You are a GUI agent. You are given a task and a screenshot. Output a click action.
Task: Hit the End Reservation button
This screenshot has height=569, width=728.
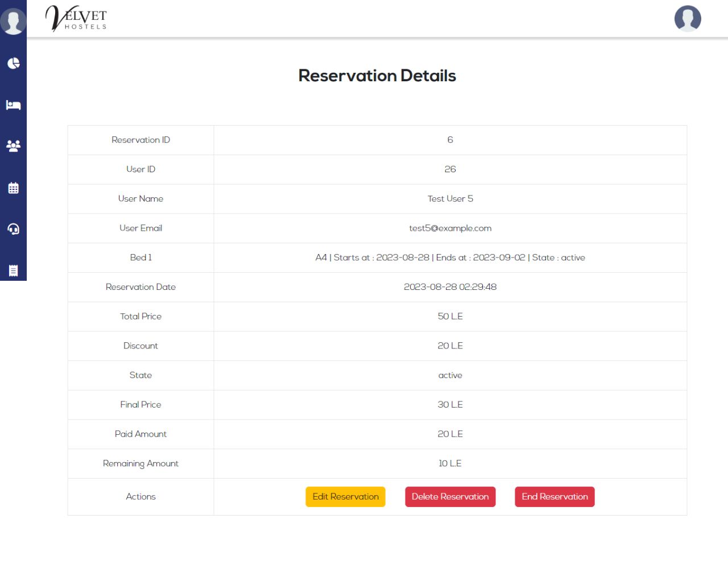(555, 497)
